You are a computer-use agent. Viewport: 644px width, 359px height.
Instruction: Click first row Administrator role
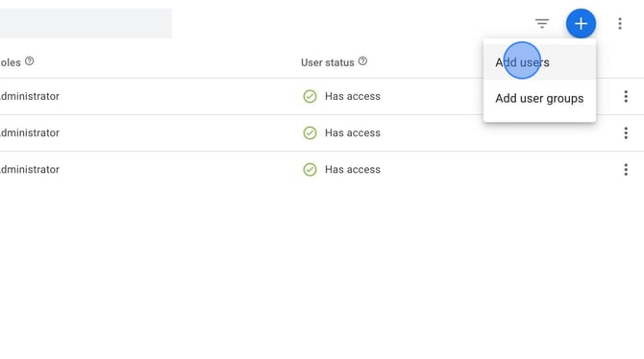tap(30, 96)
